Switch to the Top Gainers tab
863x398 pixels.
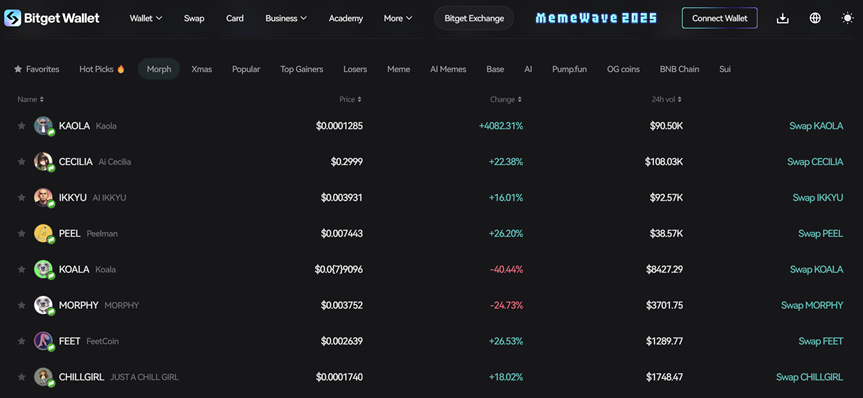coord(302,69)
